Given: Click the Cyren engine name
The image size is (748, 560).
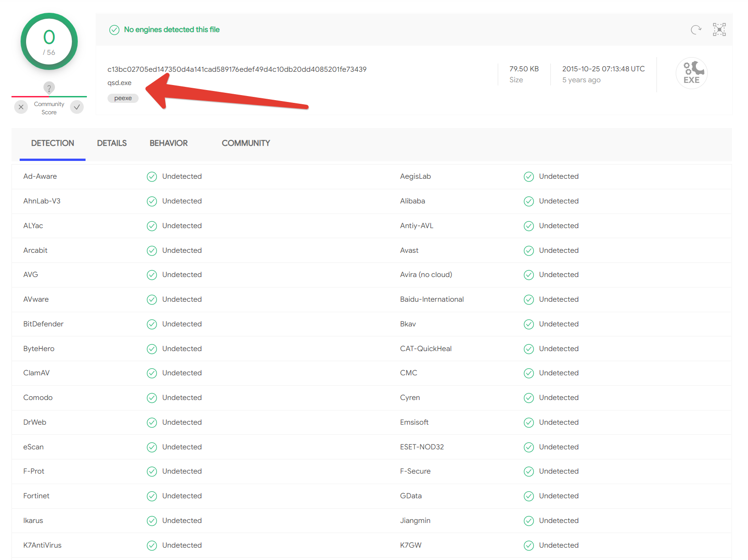Looking at the screenshot, I should click(410, 398).
